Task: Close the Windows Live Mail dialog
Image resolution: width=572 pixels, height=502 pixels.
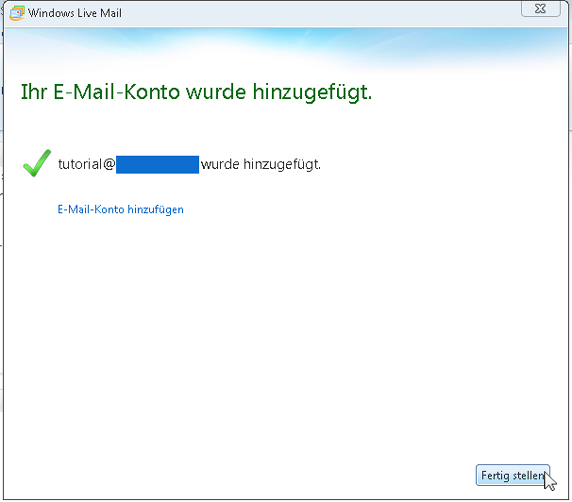Action: click(x=541, y=9)
